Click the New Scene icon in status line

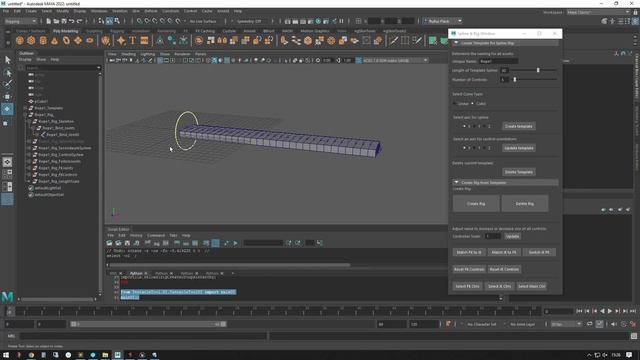point(49,21)
